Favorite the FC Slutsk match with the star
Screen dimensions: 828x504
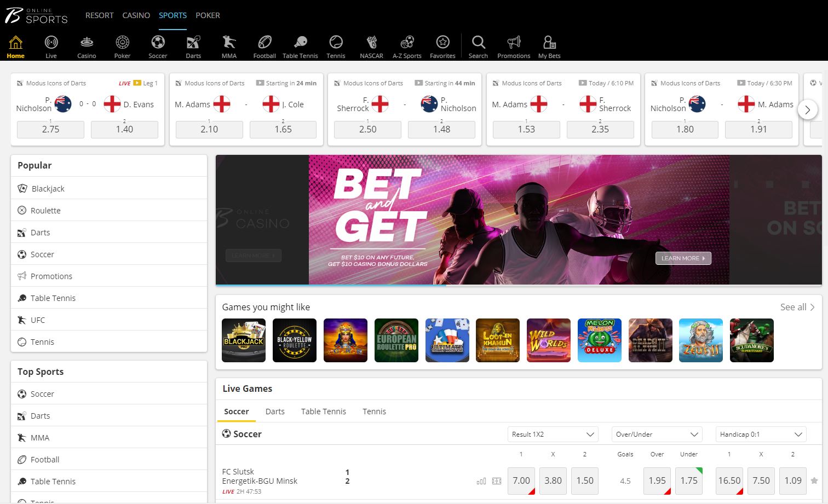click(814, 481)
